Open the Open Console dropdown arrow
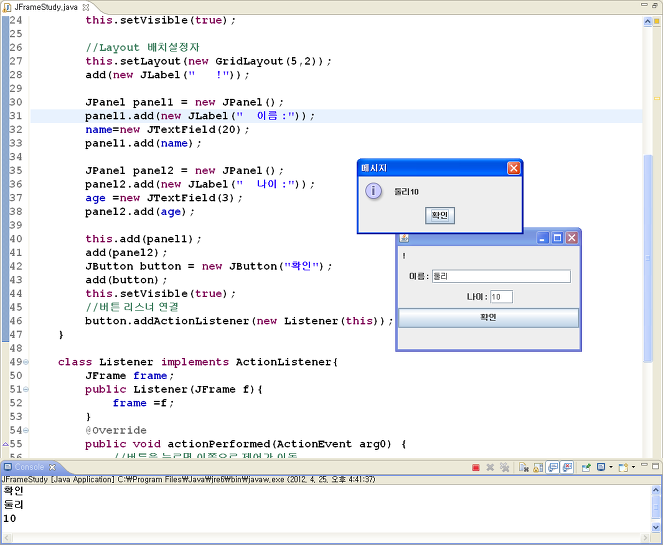 point(633,467)
